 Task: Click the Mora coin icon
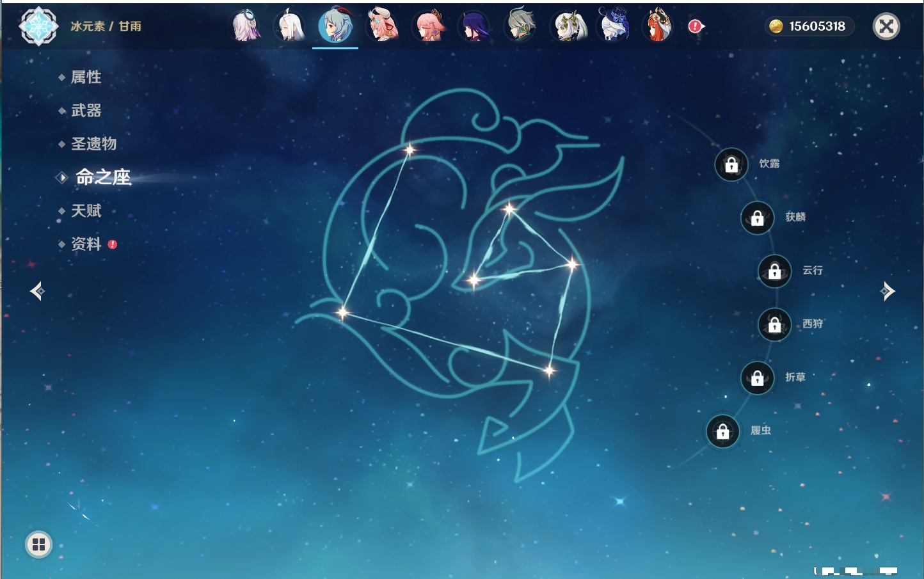(776, 26)
